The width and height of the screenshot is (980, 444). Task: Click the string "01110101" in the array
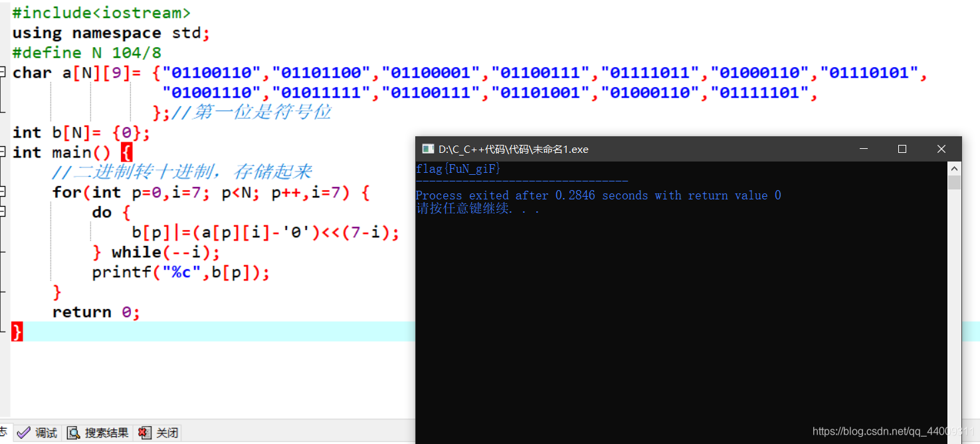click(870, 72)
